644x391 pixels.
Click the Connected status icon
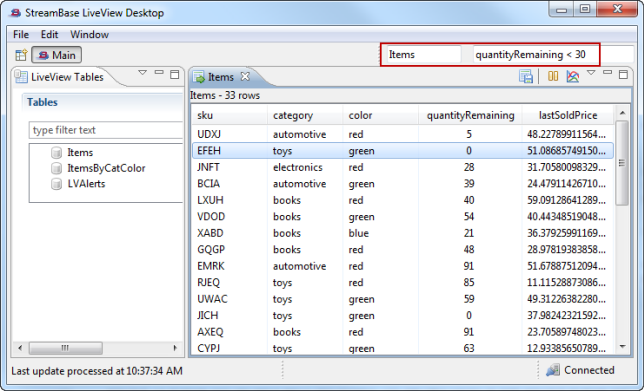click(x=553, y=370)
